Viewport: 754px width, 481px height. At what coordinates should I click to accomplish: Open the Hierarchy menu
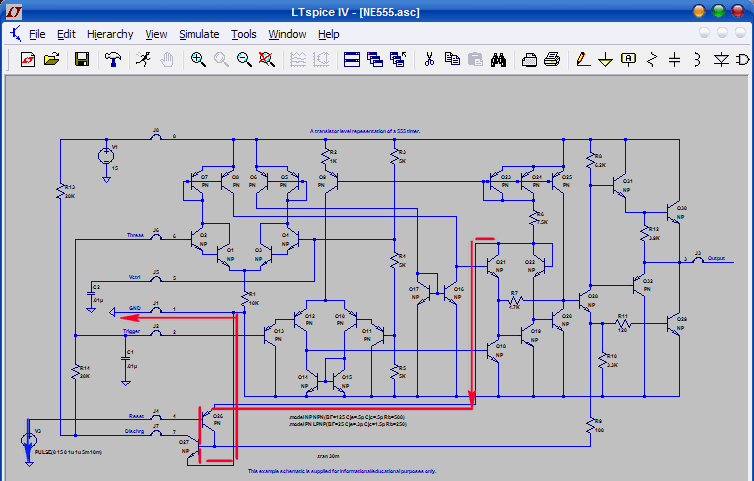[110, 34]
